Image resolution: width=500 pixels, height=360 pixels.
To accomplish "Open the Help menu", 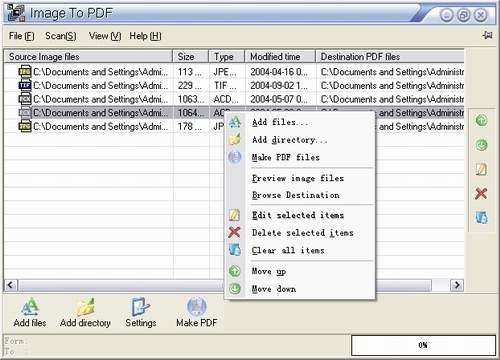I will (x=145, y=36).
